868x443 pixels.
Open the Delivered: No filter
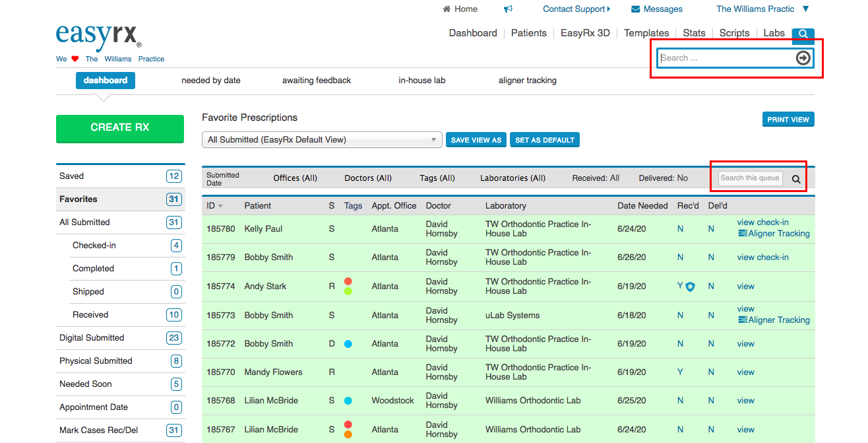click(664, 178)
